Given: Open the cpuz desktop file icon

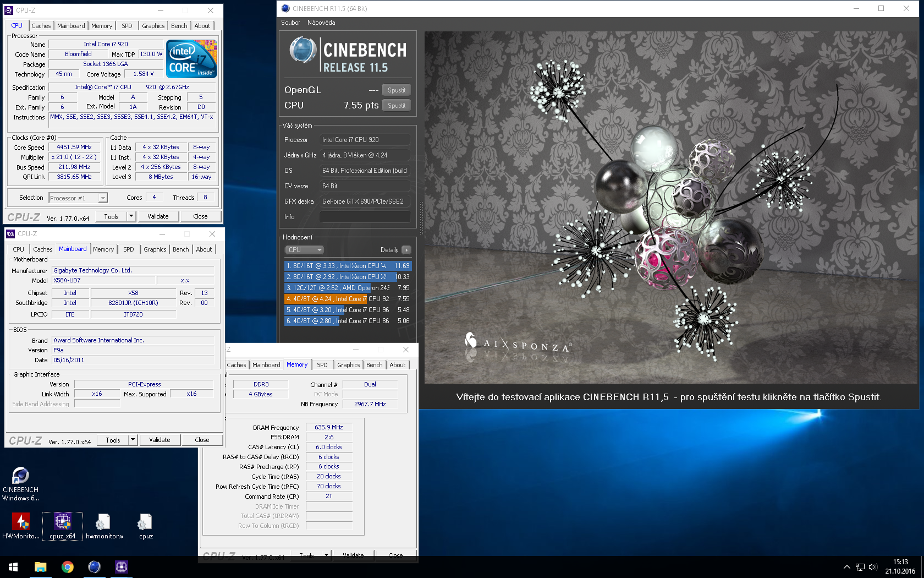Looking at the screenshot, I should (146, 526).
